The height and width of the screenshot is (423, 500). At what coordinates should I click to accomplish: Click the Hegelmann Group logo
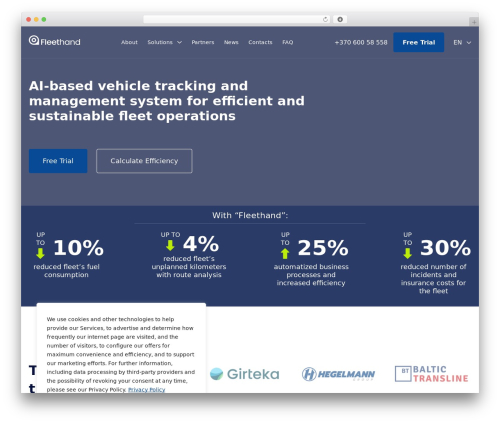(x=338, y=374)
